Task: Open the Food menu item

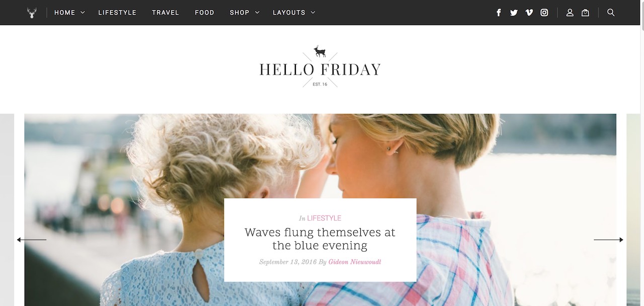Action: coord(204,13)
